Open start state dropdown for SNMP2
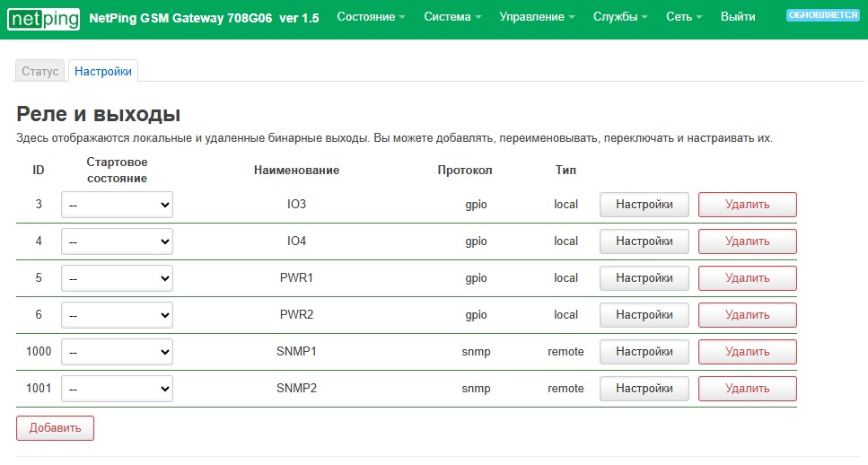 tap(117, 389)
